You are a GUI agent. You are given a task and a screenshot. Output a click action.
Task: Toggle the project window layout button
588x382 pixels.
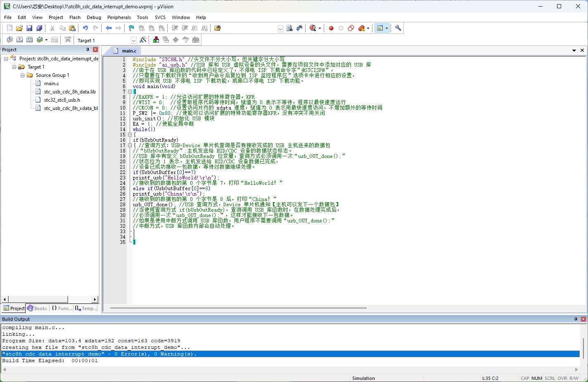[379, 28]
